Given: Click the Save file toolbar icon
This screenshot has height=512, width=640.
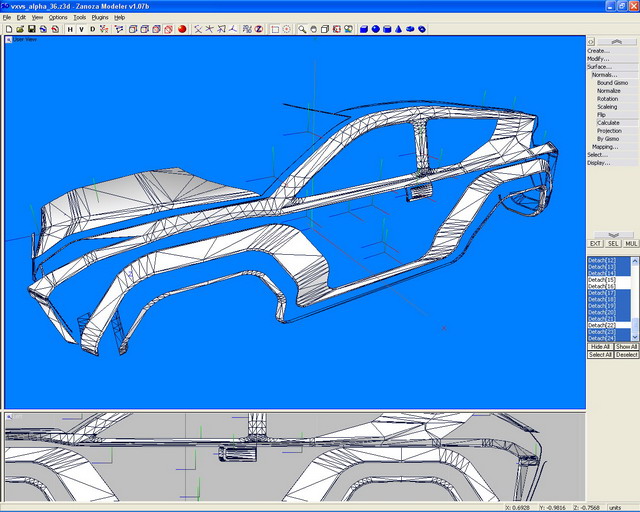Looking at the screenshot, I should [x=31, y=29].
